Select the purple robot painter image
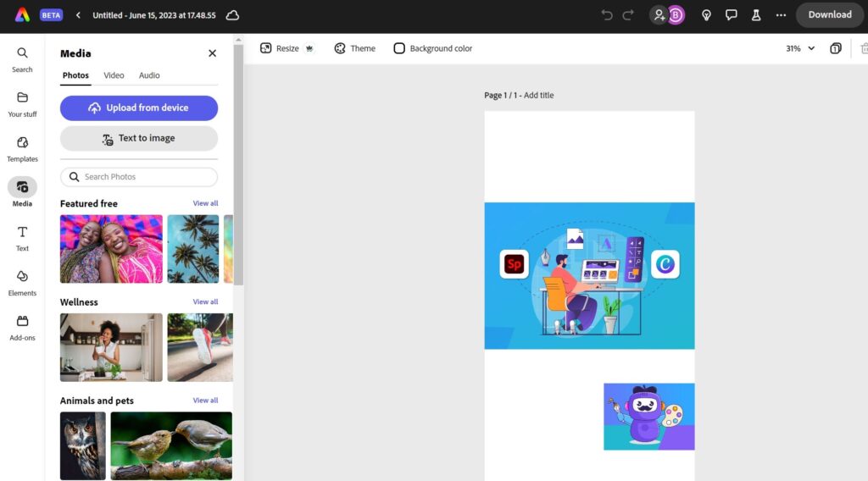Image resolution: width=868 pixels, height=481 pixels. 649,417
